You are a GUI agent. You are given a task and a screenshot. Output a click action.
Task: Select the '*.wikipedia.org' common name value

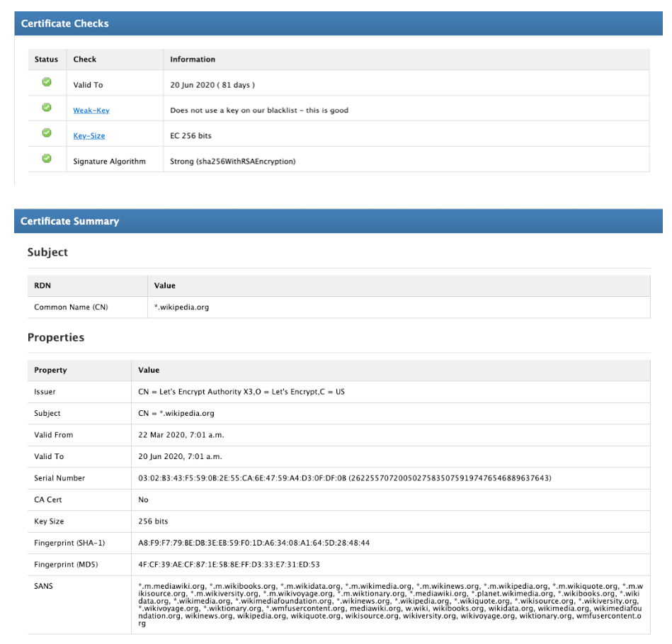182,307
